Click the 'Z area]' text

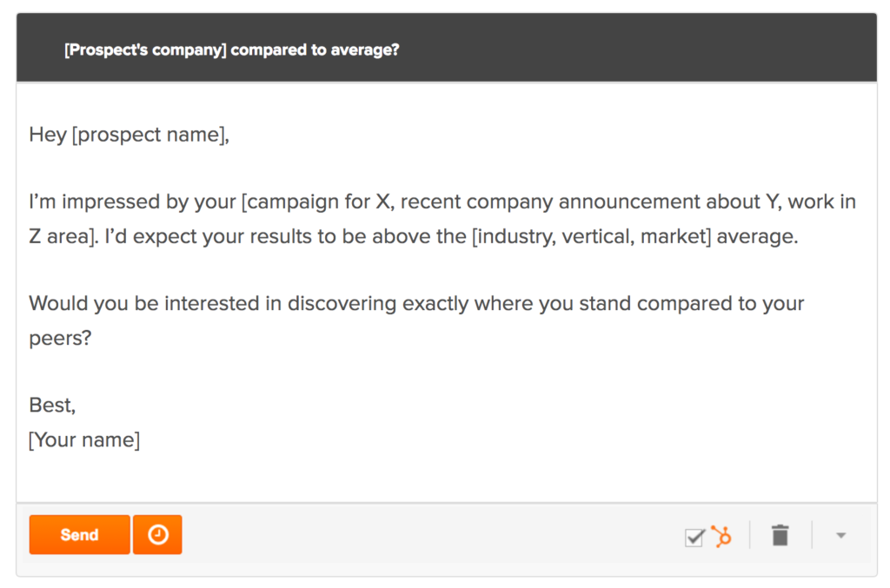[63, 236]
